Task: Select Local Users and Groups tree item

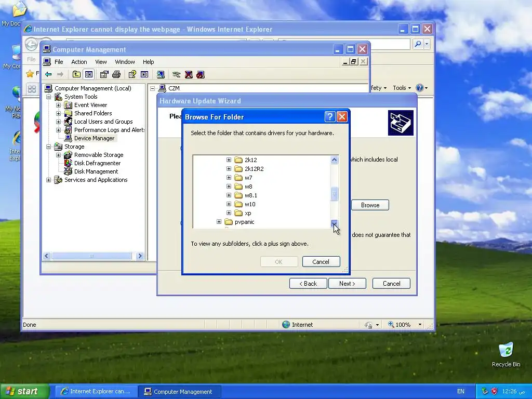Action: (x=103, y=122)
